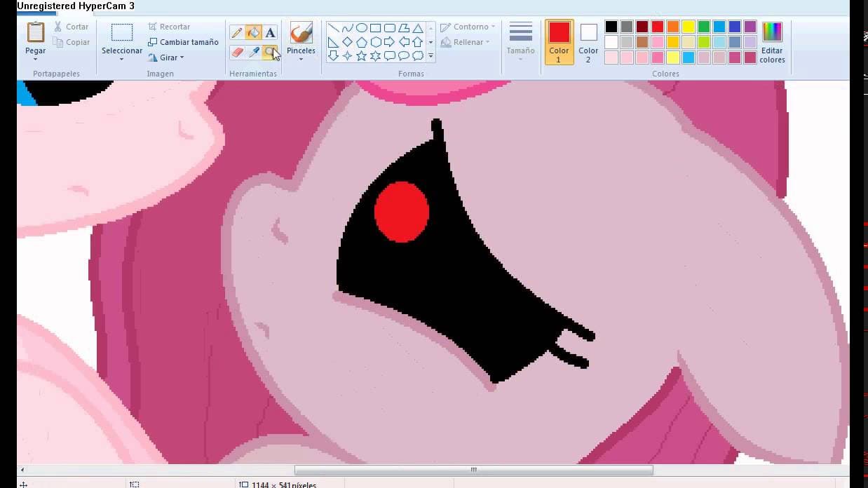Select the Fill with color bucket tool
The height and width of the screenshot is (488, 868).
[x=254, y=32]
